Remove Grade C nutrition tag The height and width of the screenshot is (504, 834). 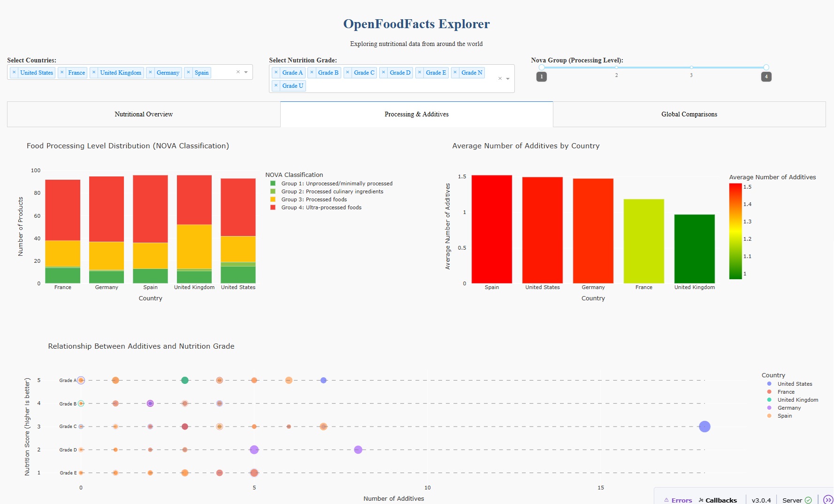pos(348,73)
